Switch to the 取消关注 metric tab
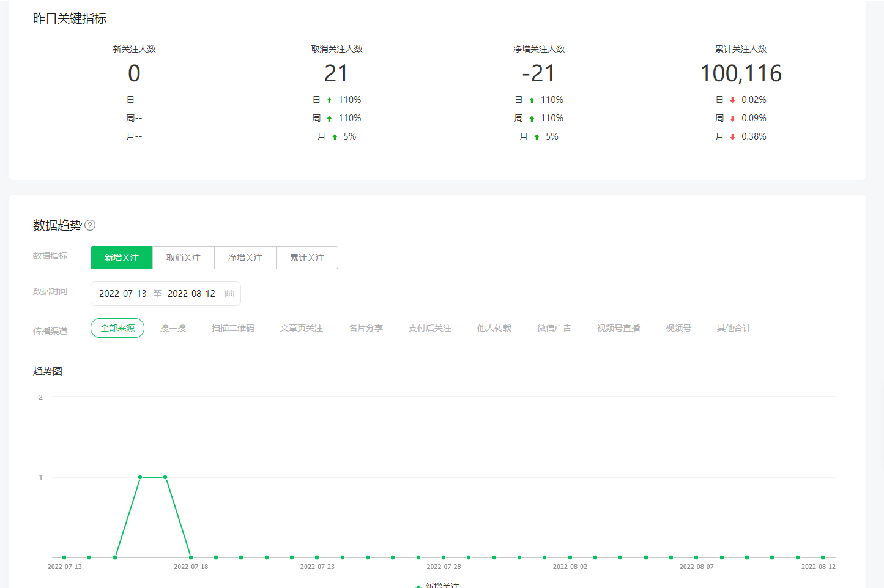This screenshot has height=588, width=884. 184,258
